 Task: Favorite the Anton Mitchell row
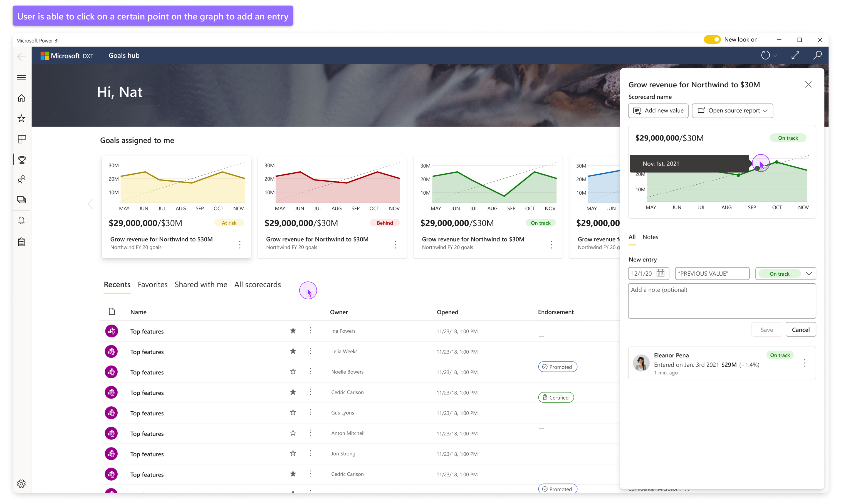[x=293, y=433]
